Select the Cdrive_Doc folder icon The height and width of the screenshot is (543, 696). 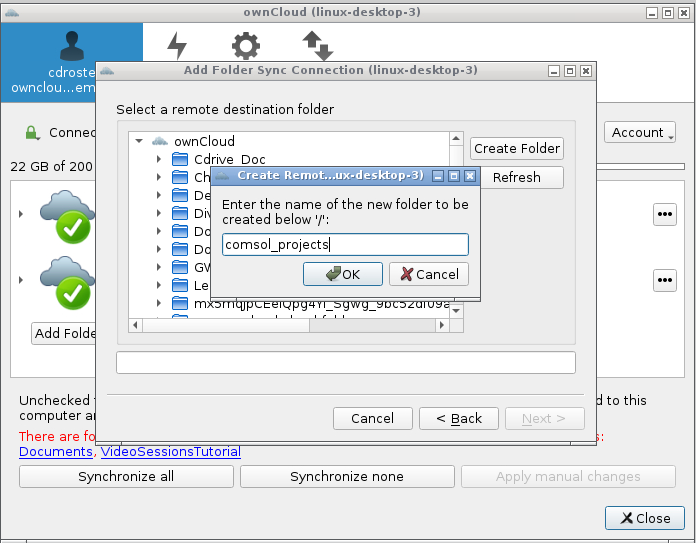[180, 159]
